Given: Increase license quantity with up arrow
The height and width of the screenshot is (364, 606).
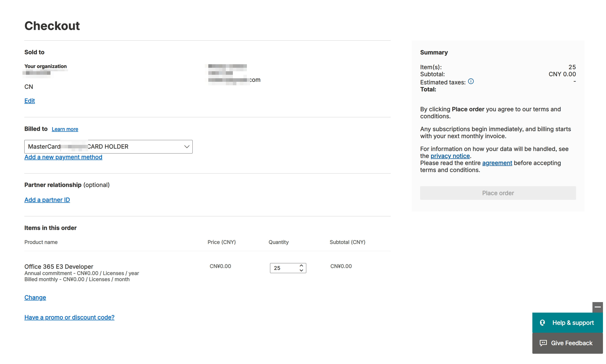Looking at the screenshot, I should click(x=301, y=265).
